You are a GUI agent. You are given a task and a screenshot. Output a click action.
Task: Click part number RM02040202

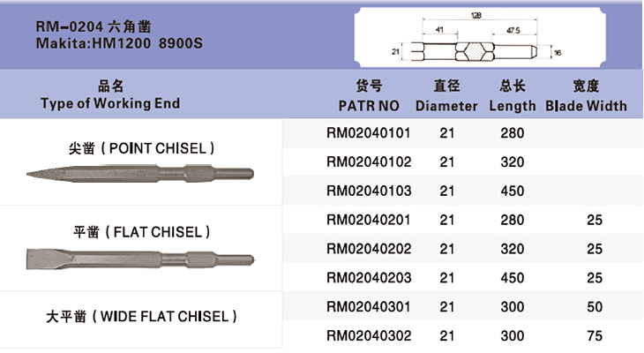pos(369,248)
